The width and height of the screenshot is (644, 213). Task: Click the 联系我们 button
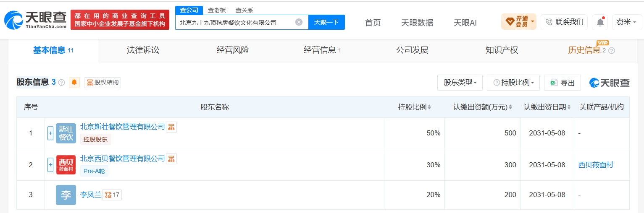click(x=564, y=22)
